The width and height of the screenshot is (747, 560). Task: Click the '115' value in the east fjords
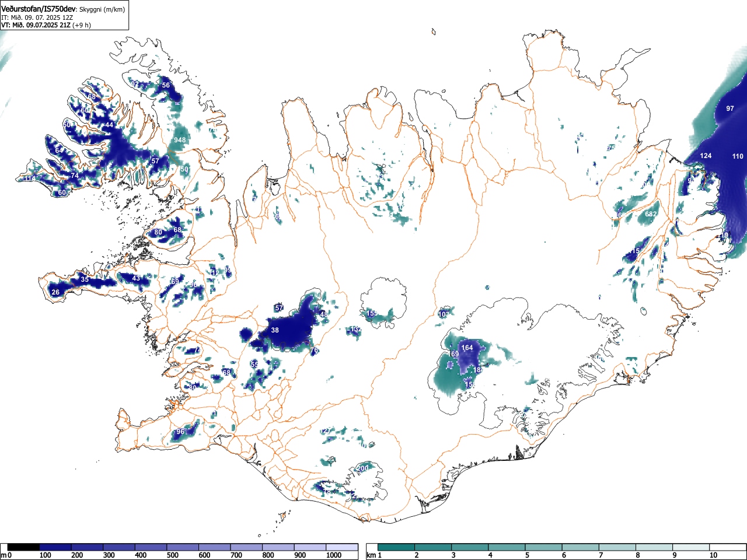click(x=634, y=251)
